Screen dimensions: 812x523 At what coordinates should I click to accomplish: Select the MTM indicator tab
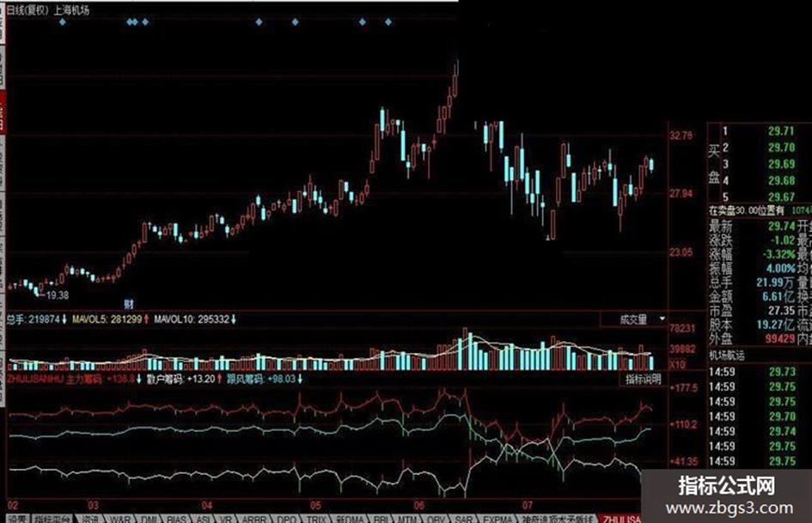[407, 519]
